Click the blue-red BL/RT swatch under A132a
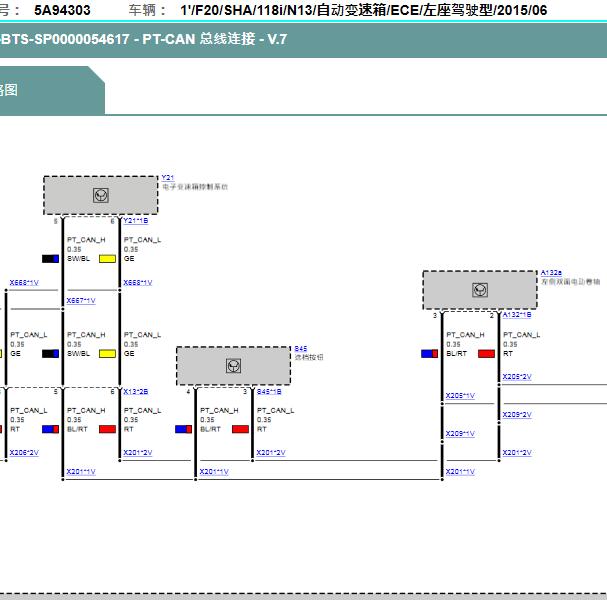 [x=429, y=353]
